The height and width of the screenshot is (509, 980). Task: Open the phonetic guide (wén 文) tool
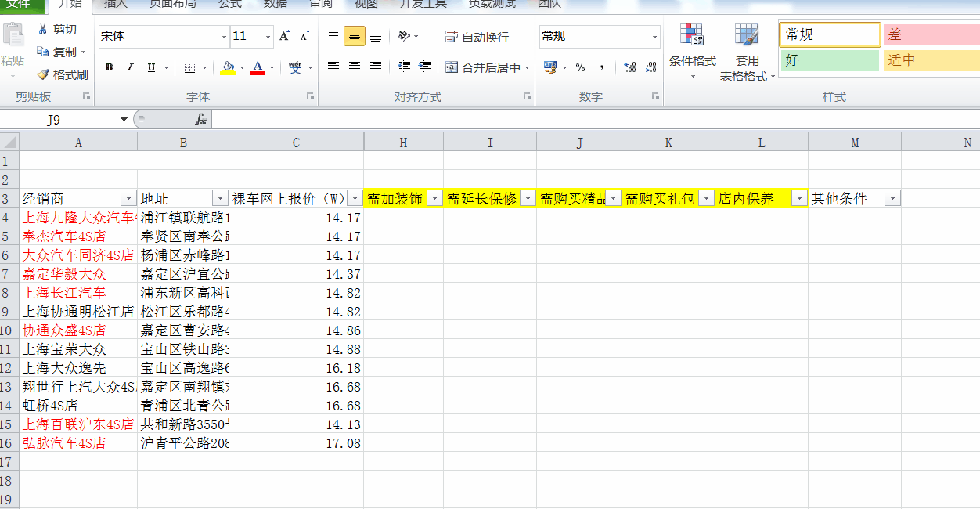(295, 68)
